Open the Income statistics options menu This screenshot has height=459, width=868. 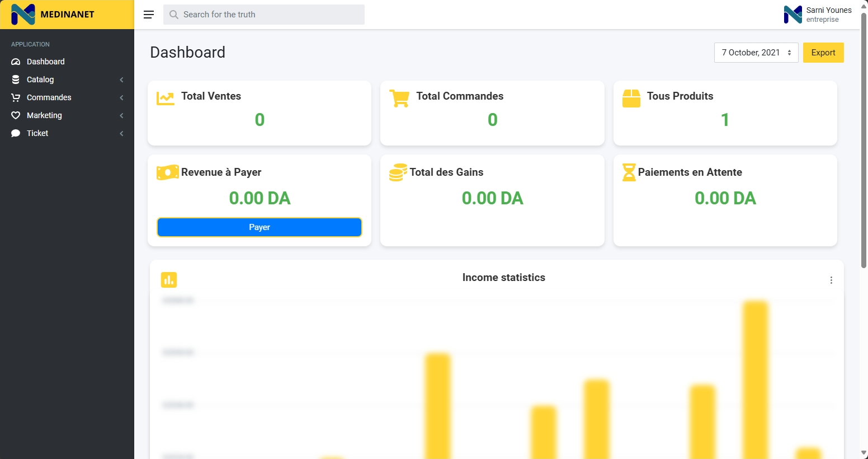[x=831, y=280]
